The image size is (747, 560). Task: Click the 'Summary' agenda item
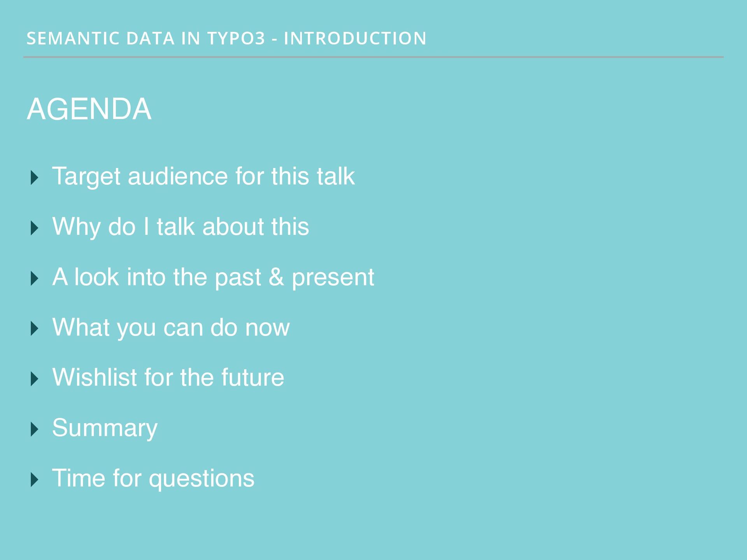coord(105,428)
